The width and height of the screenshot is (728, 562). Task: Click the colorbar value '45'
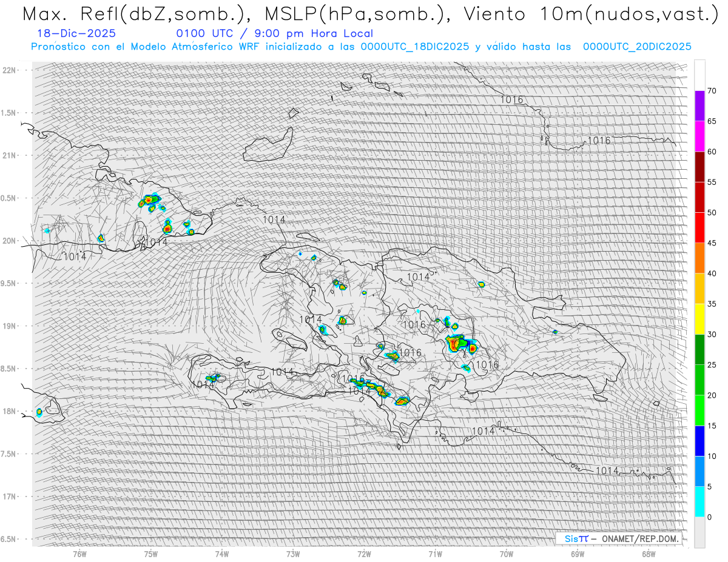pos(712,243)
